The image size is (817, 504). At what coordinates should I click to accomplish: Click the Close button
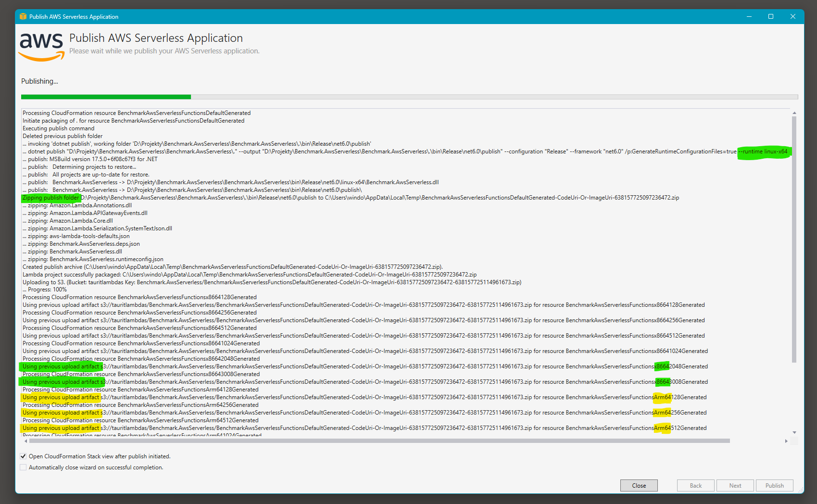639,486
